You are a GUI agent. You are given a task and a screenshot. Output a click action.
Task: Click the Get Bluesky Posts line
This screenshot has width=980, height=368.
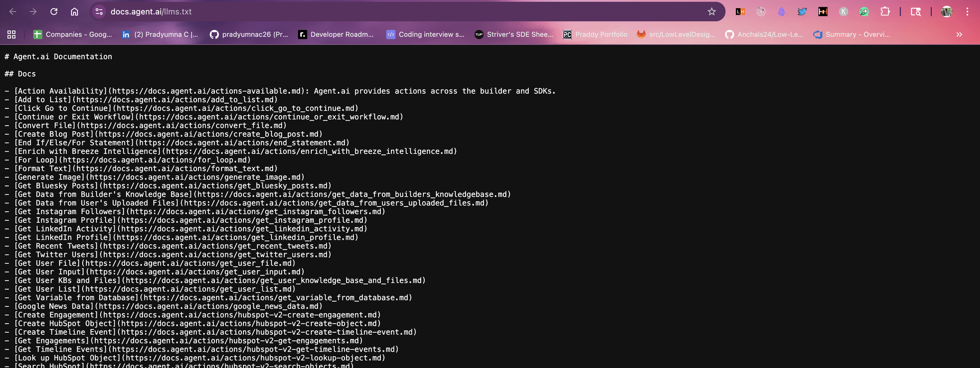tap(168, 186)
